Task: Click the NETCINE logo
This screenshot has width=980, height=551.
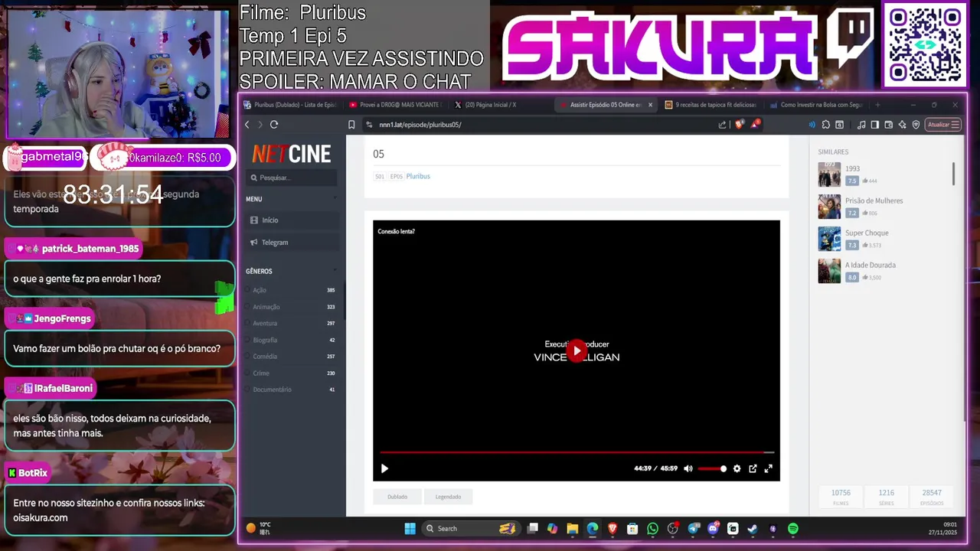Action: [291, 154]
